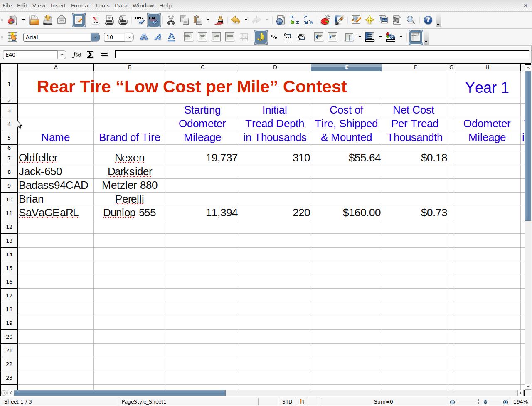Viewport: 532px width, 406px height.
Task: Click the Sum sigma icon
Action: point(90,54)
